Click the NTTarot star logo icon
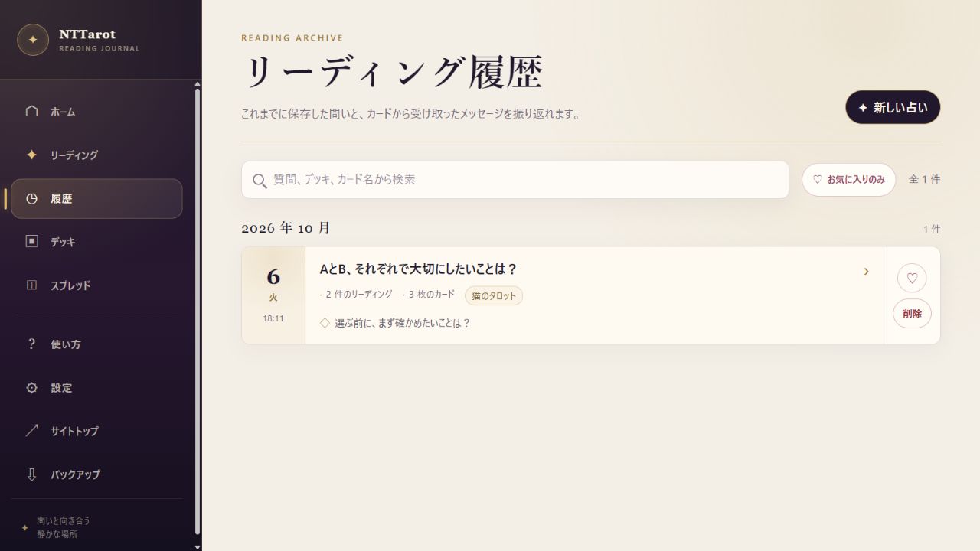 (33, 40)
